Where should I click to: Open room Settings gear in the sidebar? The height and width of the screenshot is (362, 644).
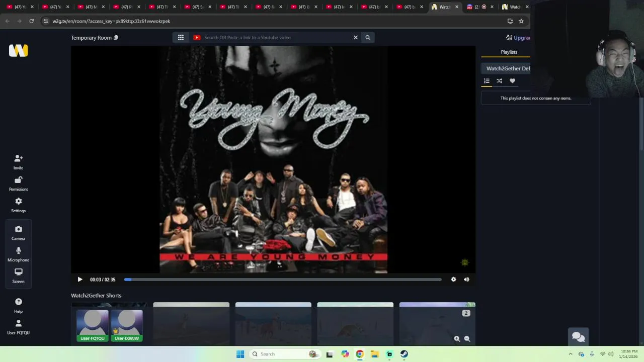(x=18, y=205)
